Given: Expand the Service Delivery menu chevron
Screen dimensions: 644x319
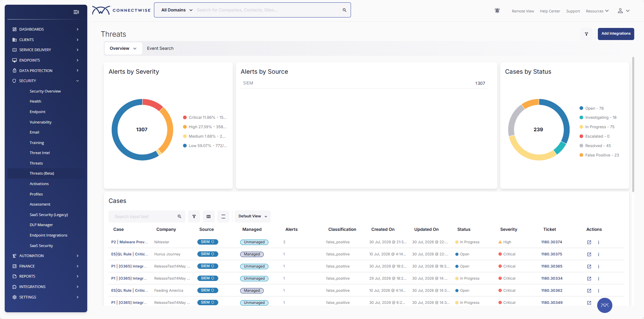Looking at the screenshot, I should [x=77, y=50].
